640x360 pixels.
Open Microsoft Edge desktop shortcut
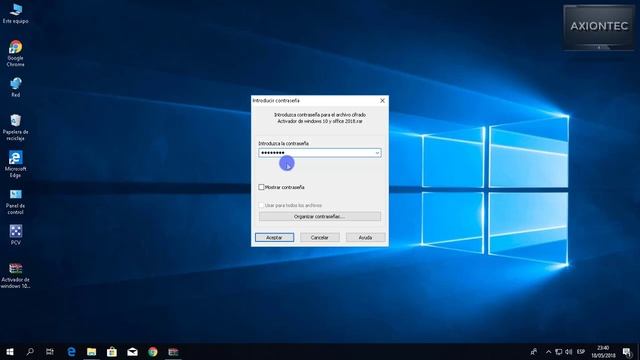tap(16, 164)
